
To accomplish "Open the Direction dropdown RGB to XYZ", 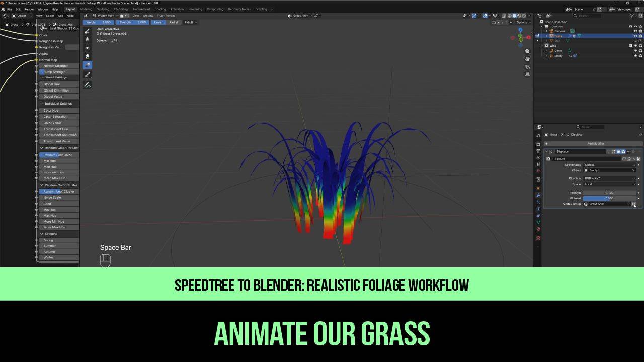I will tap(609, 178).
